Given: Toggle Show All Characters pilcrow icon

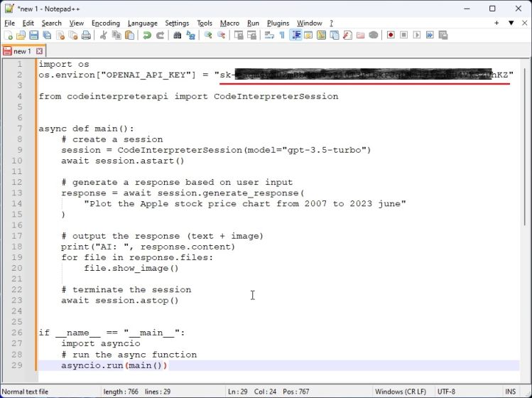Looking at the screenshot, I should 282,36.
